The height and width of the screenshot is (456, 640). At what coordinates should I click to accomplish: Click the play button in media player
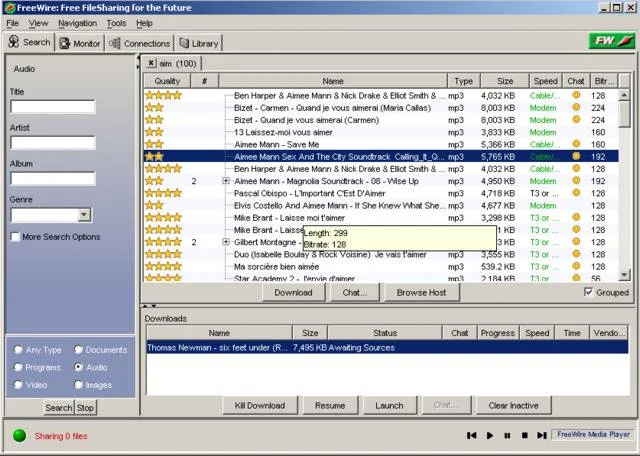point(490,436)
